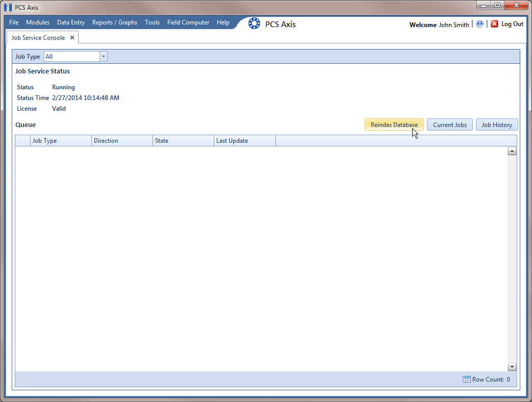Click the License Valid value
The width and height of the screenshot is (532, 402).
(x=59, y=109)
